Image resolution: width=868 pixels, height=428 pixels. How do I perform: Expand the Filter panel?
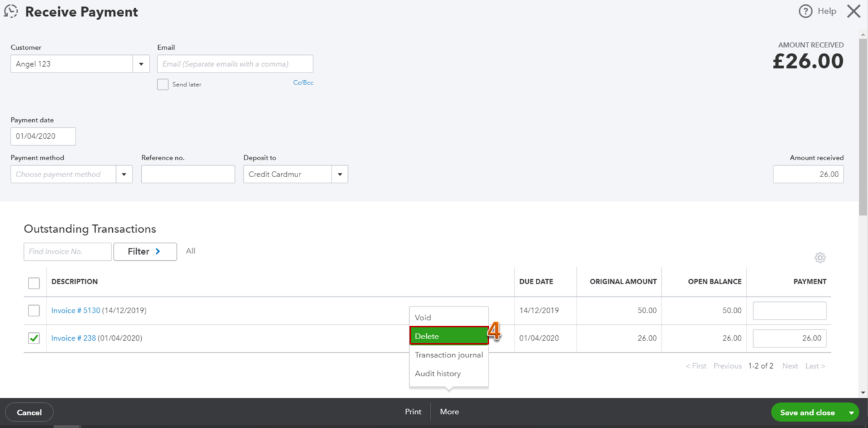point(145,251)
